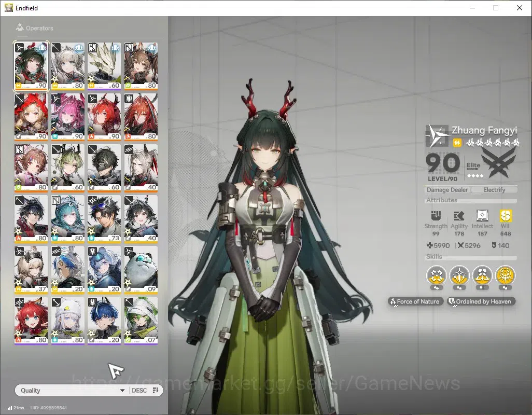Click the 21ms network latency indicator
This screenshot has height=415, width=532.
[16, 408]
